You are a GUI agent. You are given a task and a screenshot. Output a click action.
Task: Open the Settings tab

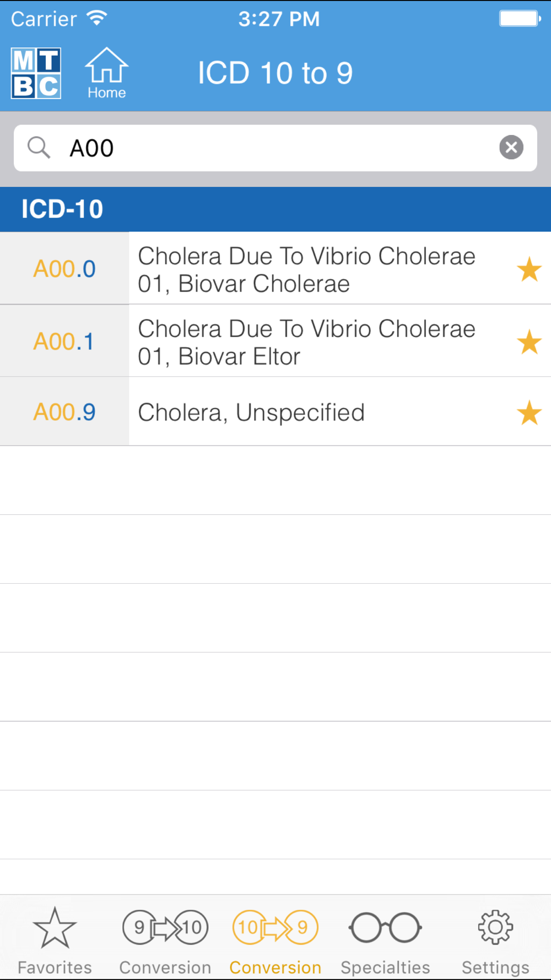click(495, 940)
